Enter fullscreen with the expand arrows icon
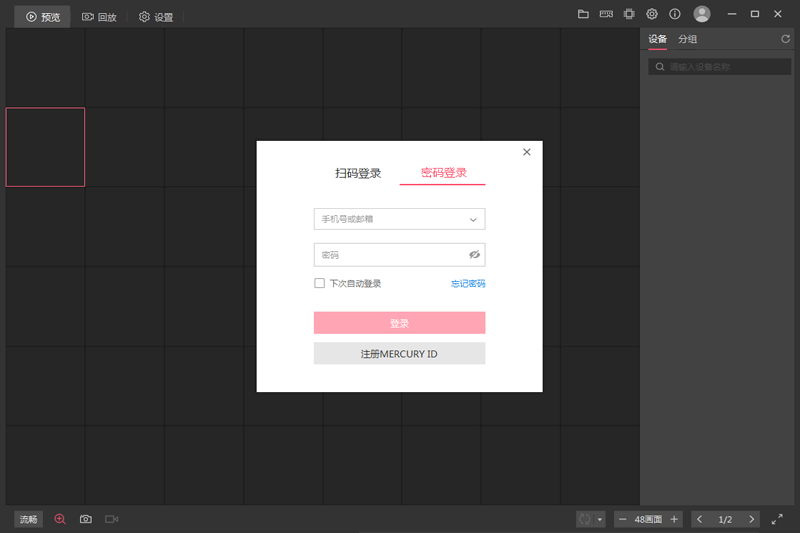800x533 pixels. (x=777, y=519)
